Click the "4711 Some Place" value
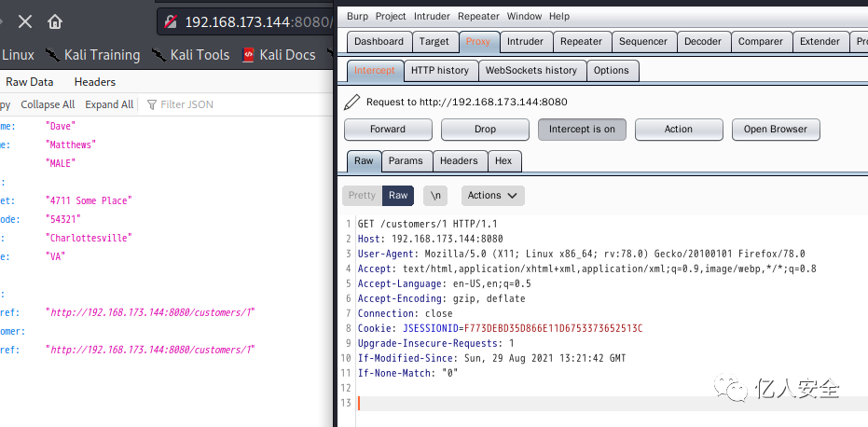 point(90,201)
